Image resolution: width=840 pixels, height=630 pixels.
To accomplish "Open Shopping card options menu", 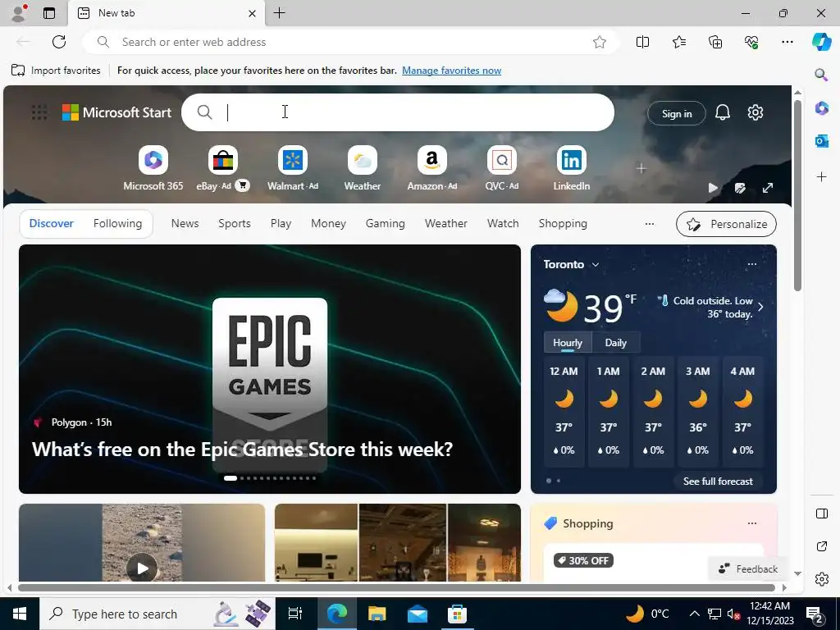I will point(752,523).
